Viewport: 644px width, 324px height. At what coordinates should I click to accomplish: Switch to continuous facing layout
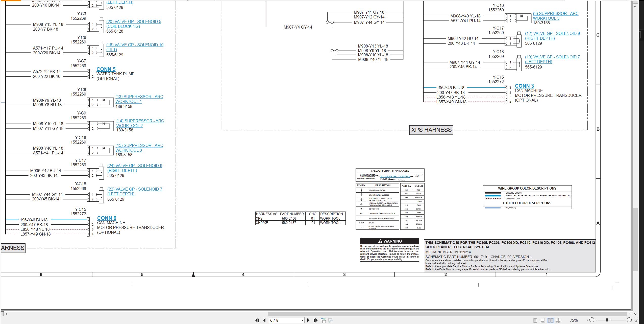point(558,320)
